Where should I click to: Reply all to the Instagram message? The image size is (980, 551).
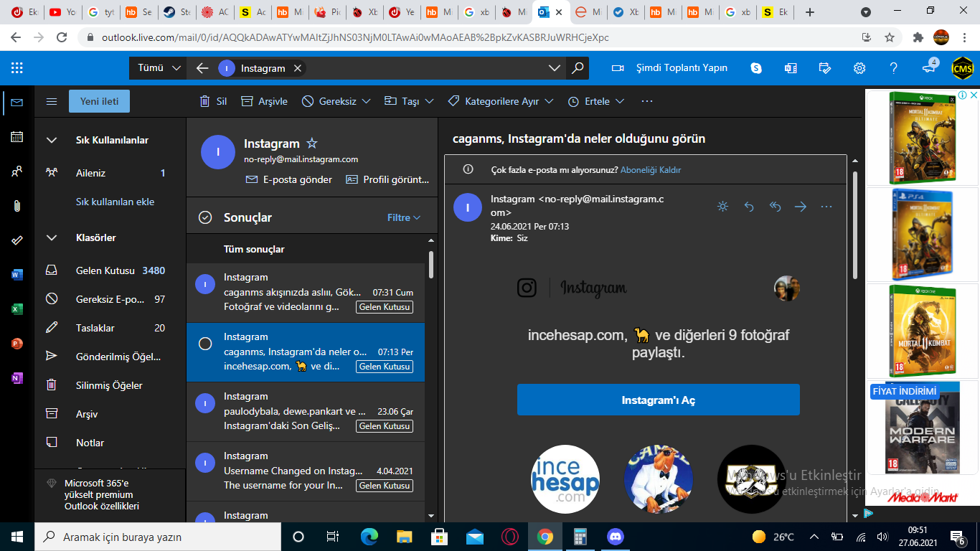pyautogui.click(x=775, y=207)
